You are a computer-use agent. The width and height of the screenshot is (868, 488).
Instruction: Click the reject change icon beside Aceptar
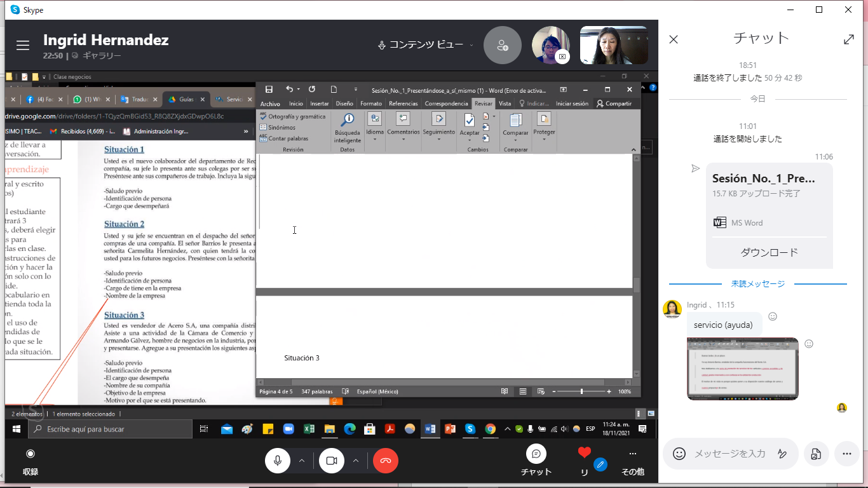(485, 117)
